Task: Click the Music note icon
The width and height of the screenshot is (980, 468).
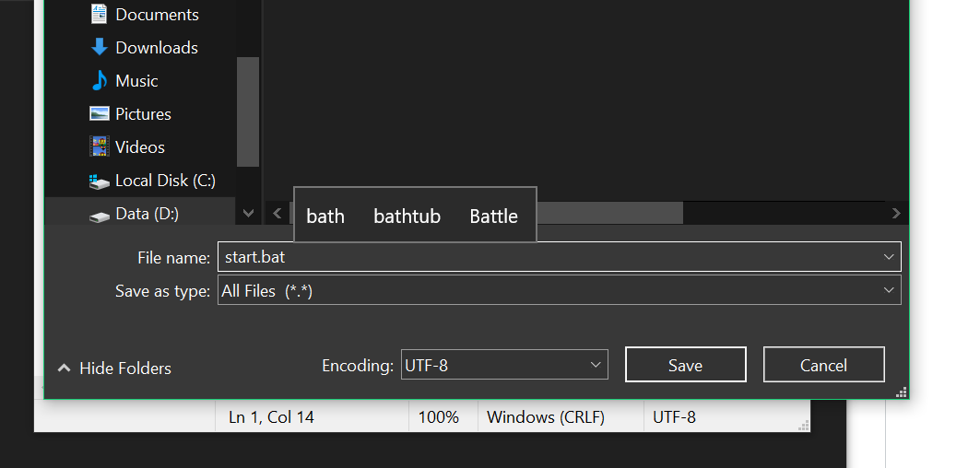Action: pos(100,81)
